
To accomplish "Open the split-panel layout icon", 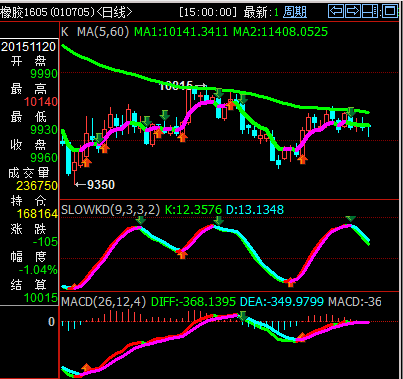I will [x=370, y=11].
